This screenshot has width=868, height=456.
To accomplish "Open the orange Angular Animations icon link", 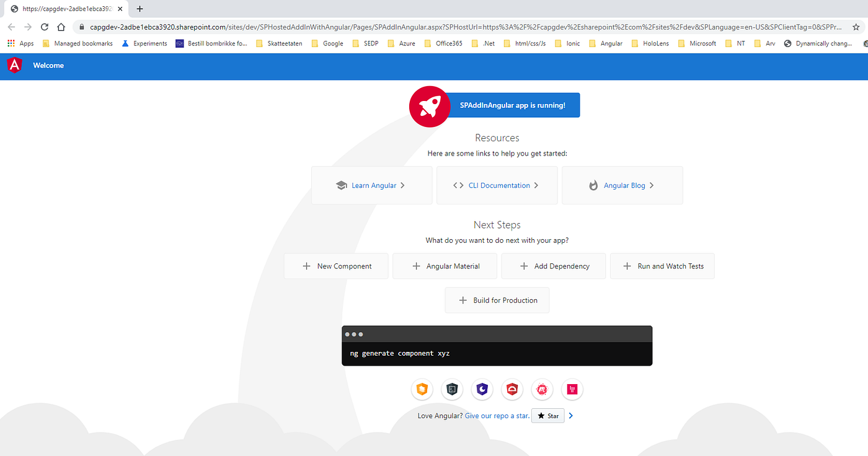I will 422,389.
